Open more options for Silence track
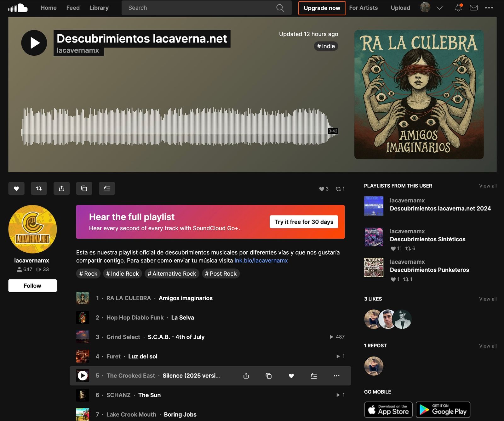504x421 pixels. [x=336, y=376]
